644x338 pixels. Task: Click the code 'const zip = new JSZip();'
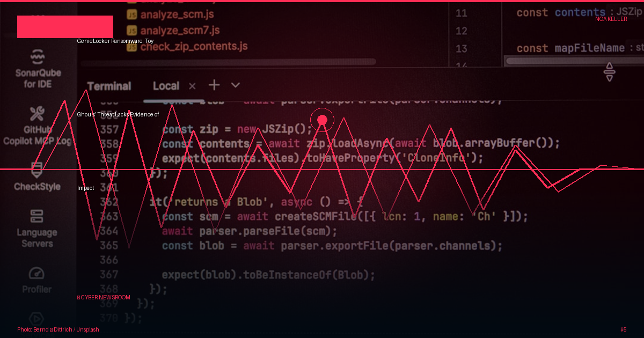click(237, 129)
